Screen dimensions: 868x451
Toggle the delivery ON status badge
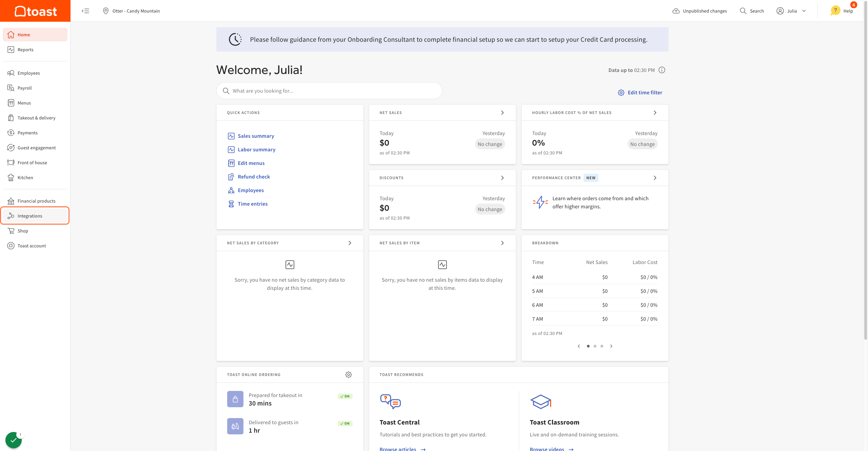pyautogui.click(x=345, y=424)
